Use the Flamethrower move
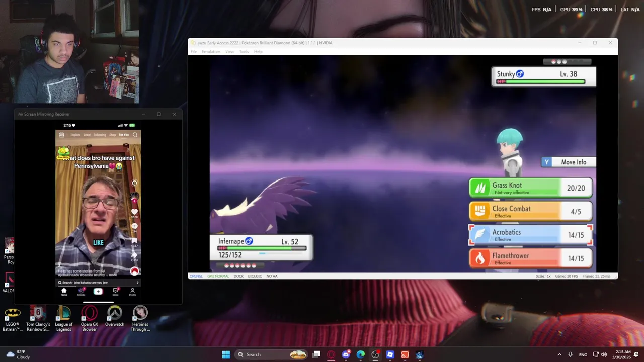This screenshot has height=362, width=644. point(531,258)
